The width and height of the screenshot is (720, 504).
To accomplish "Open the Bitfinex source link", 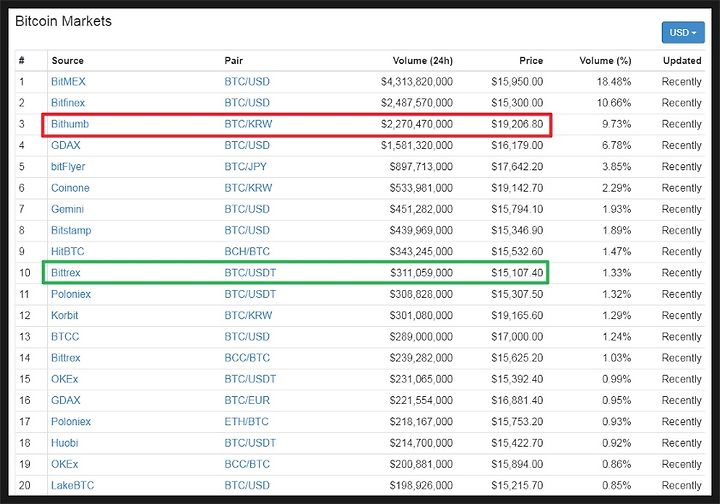I will pos(68,103).
